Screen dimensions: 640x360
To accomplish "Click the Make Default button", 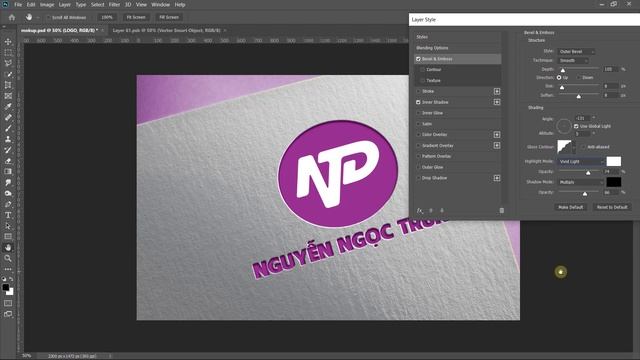I will pos(571,207).
